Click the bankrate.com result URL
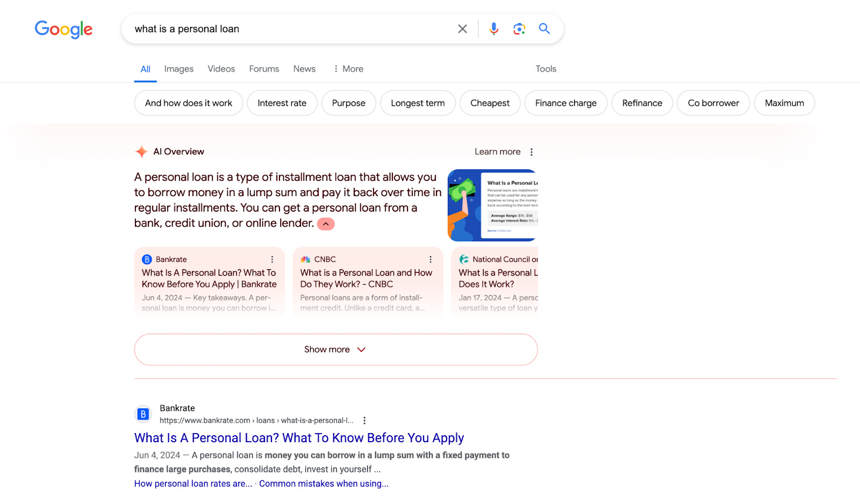 pos(256,421)
